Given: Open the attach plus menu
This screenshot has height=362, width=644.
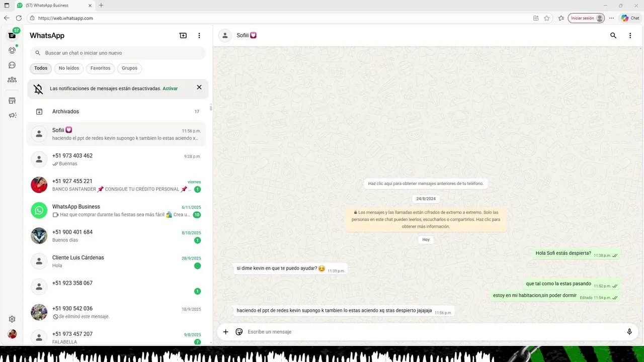Looking at the screenshot, I should (225, 332).
